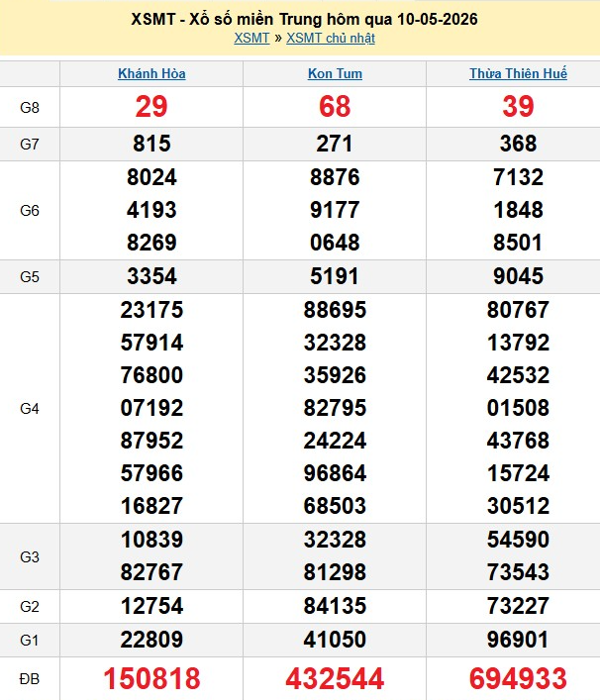Screen dimensions: 600x700
Task: Click G6 number 1848
Action: click(x=518, y=210)
